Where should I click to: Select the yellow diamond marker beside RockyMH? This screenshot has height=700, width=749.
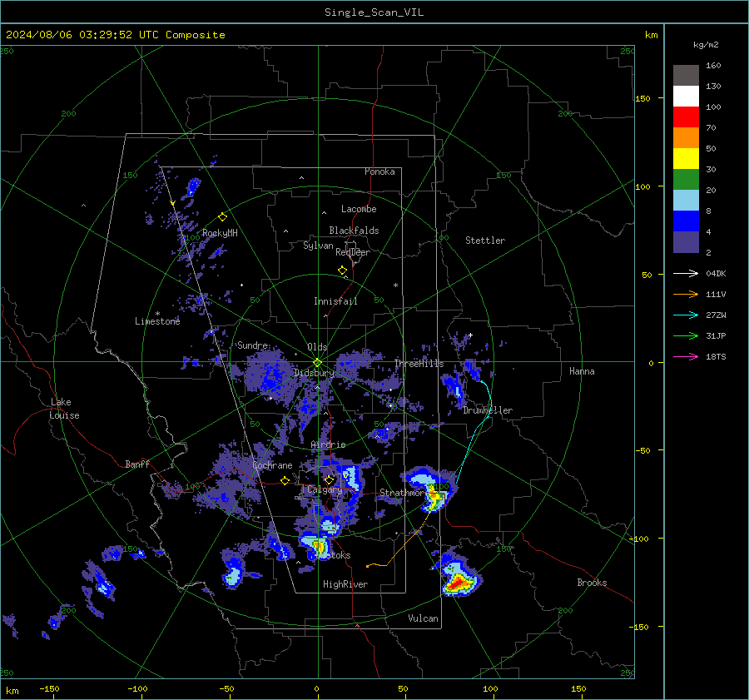(222, 217)
